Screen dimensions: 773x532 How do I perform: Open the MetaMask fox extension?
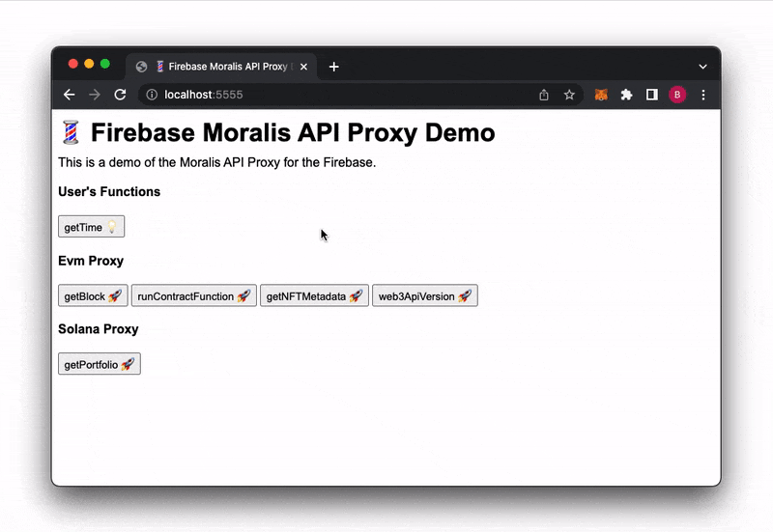pyautogui.click(x=601, y=95)
